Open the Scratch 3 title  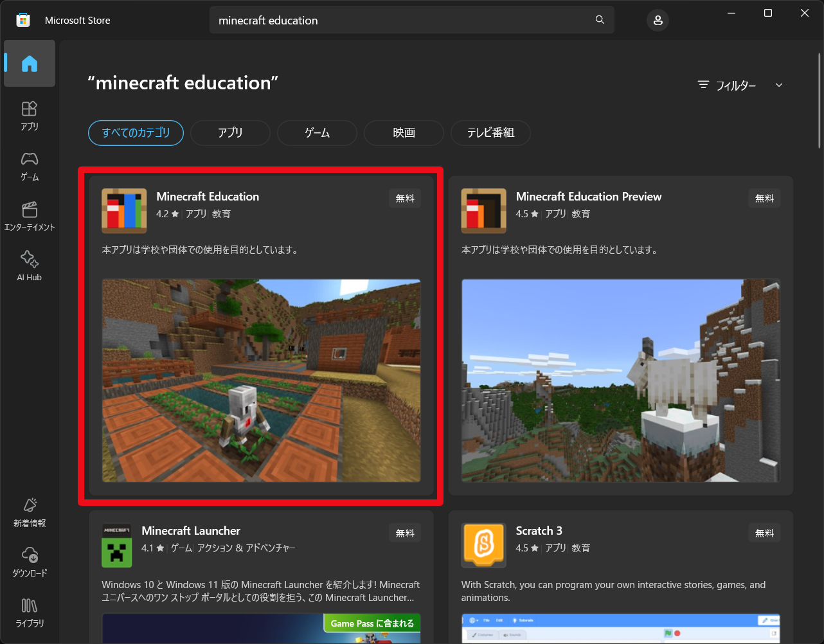point(539,531)
